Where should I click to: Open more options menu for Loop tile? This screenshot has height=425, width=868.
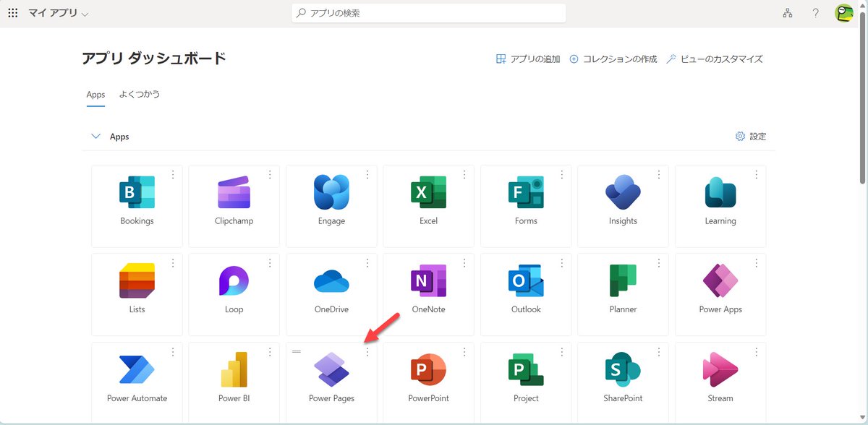(270, 262)
